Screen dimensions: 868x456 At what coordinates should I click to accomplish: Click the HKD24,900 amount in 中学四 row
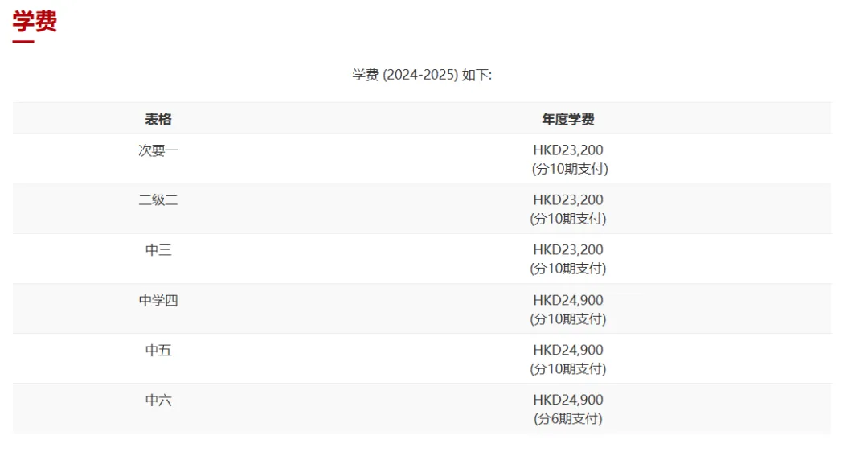pyautogui.click(x=567, y=300)
